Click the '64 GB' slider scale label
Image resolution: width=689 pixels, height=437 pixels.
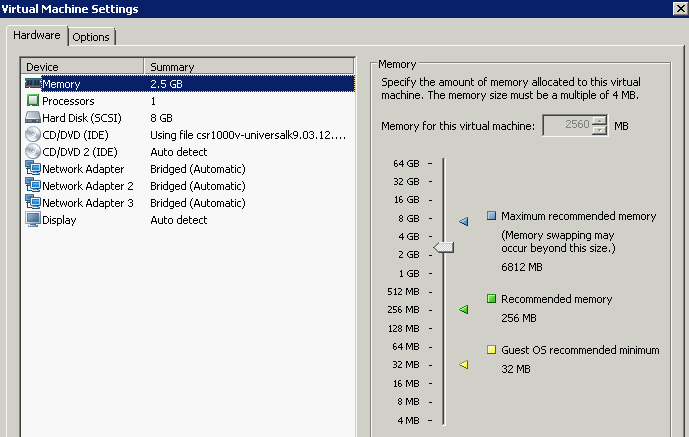click(x=406, y=163)
